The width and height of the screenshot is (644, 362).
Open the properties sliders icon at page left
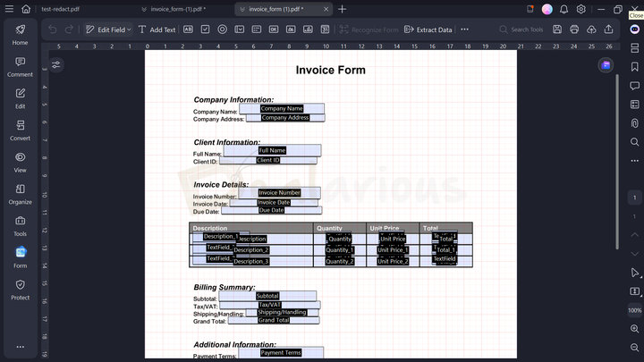click(56, 65)
